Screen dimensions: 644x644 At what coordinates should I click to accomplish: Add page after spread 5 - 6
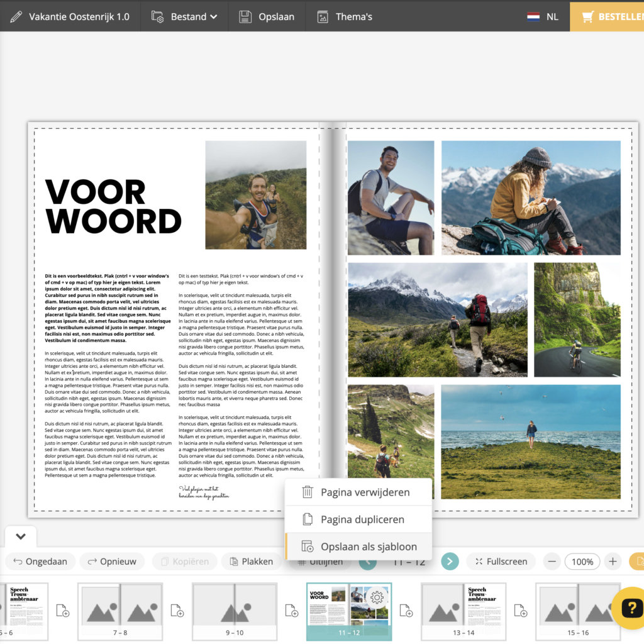tap(63, 610)
